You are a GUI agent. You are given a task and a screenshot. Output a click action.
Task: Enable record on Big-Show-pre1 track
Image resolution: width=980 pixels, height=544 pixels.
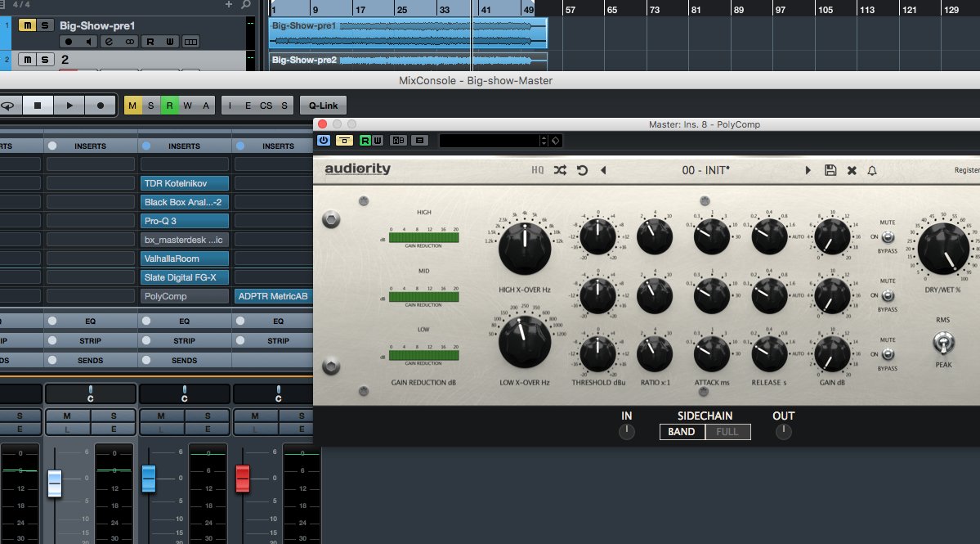click(69, 42)
